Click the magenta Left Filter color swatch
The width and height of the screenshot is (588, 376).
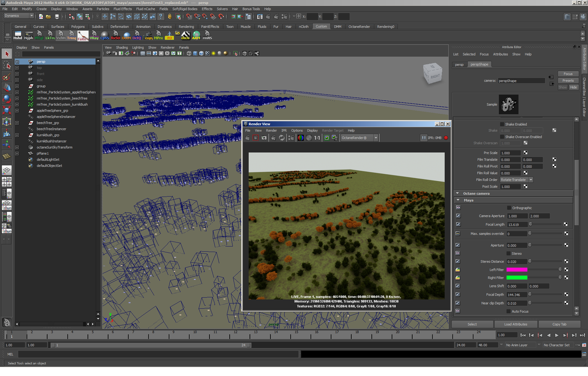click(517, 270)
